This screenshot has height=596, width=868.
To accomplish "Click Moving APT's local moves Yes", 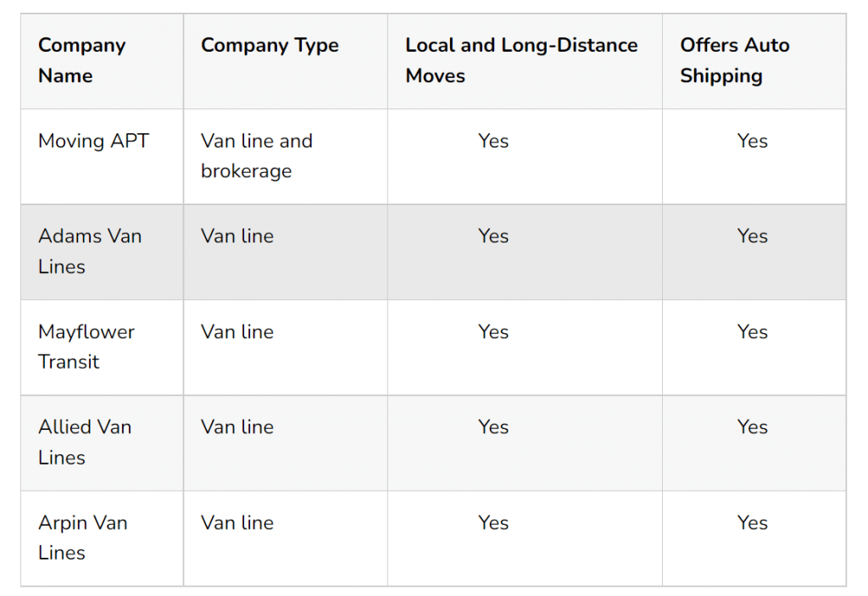I will (x=493, y=142).
